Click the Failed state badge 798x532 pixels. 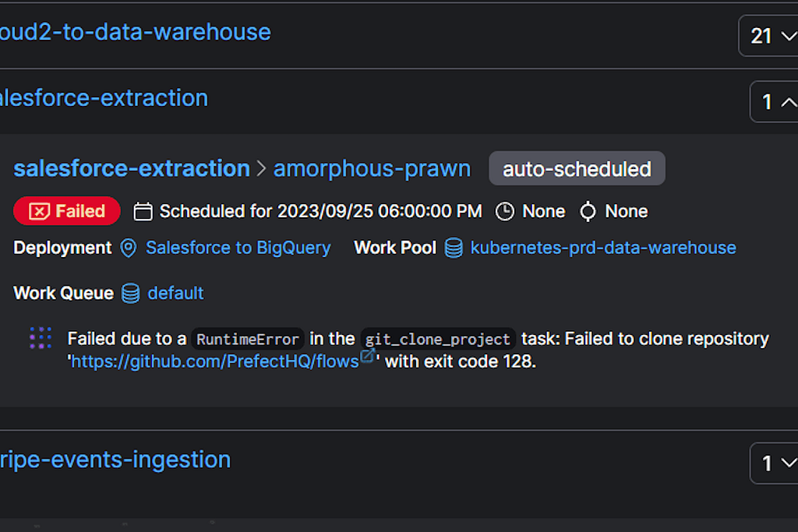67,210
